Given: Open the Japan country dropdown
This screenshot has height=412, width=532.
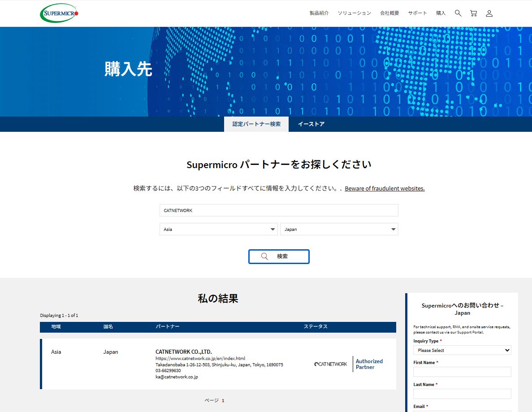Looking at the screenshot, I should [x=339, y=229].
